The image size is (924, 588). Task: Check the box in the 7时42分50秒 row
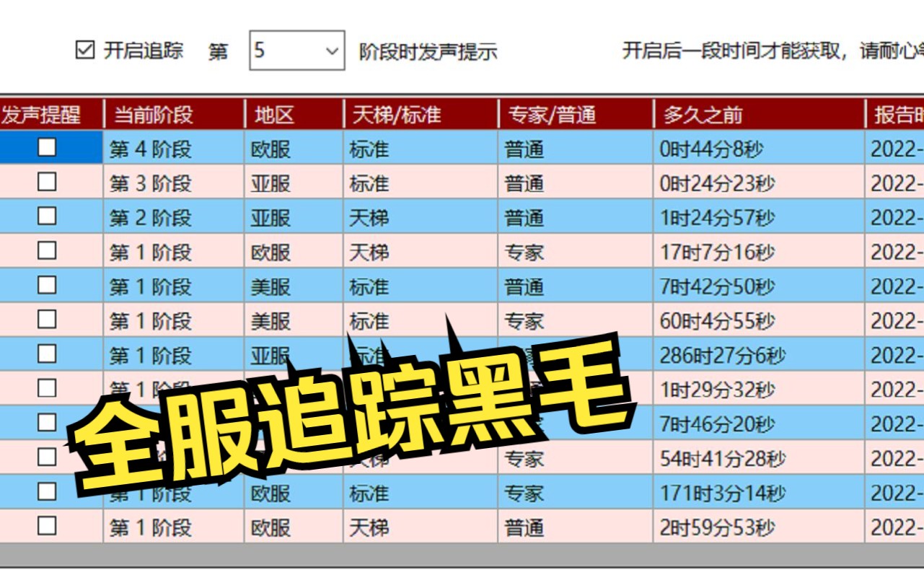[47, 285]
